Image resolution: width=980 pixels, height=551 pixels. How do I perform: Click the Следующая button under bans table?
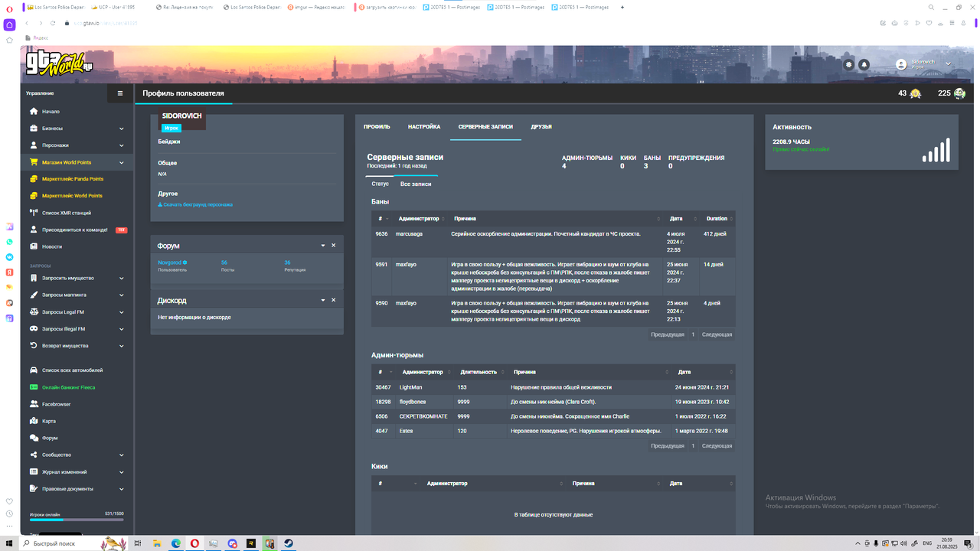[717, 334]
